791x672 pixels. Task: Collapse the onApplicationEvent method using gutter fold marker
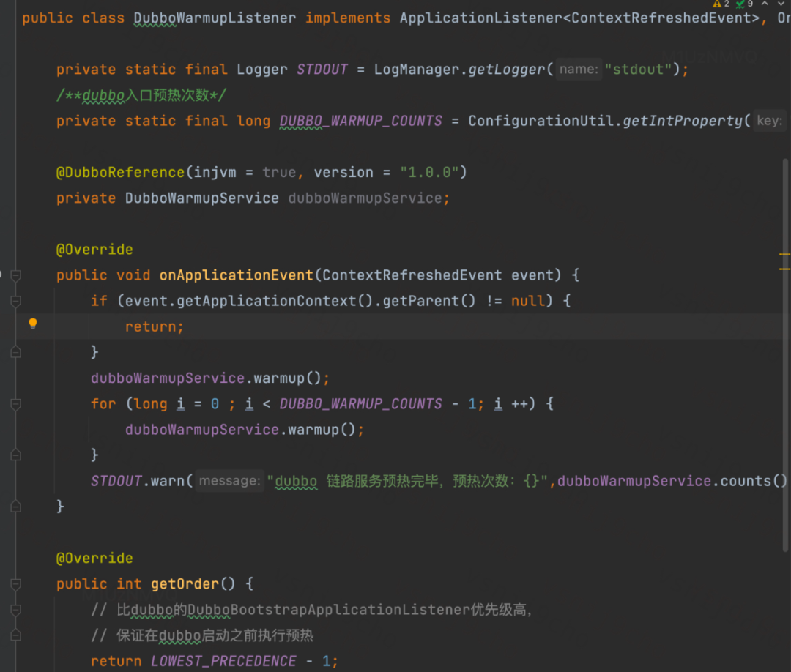click(15, 275)
